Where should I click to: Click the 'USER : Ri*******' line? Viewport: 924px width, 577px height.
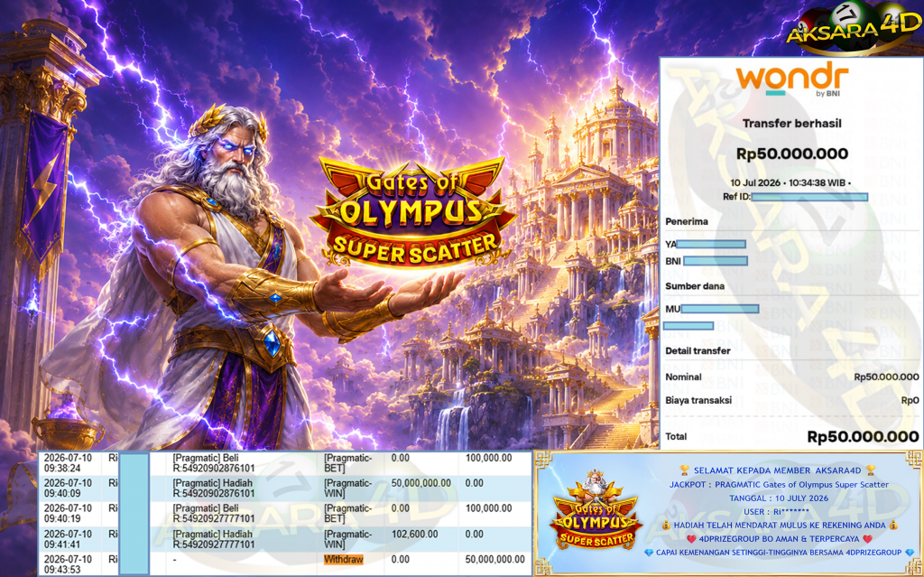tap(777, 511)
